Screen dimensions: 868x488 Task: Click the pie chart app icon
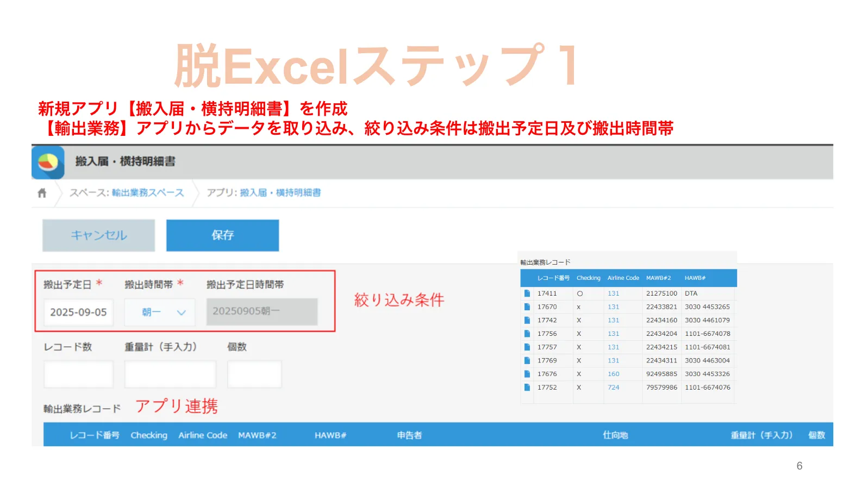(48, 162)
